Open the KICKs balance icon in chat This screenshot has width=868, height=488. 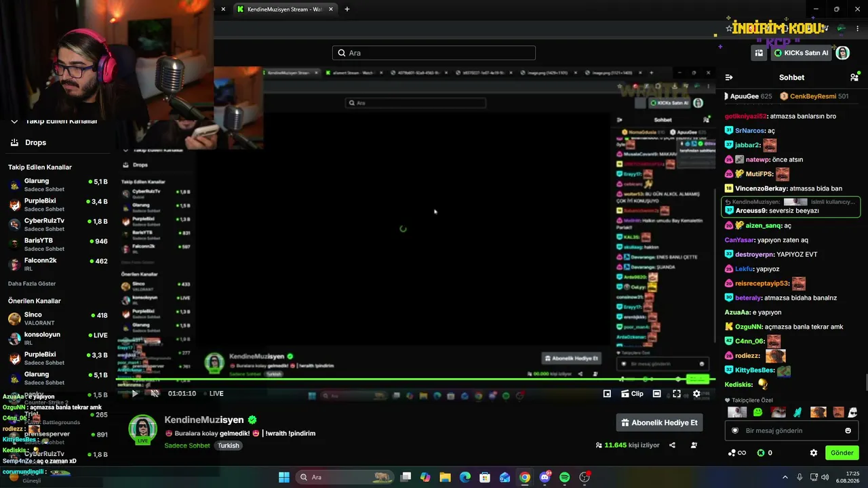[x=761, y=453]
